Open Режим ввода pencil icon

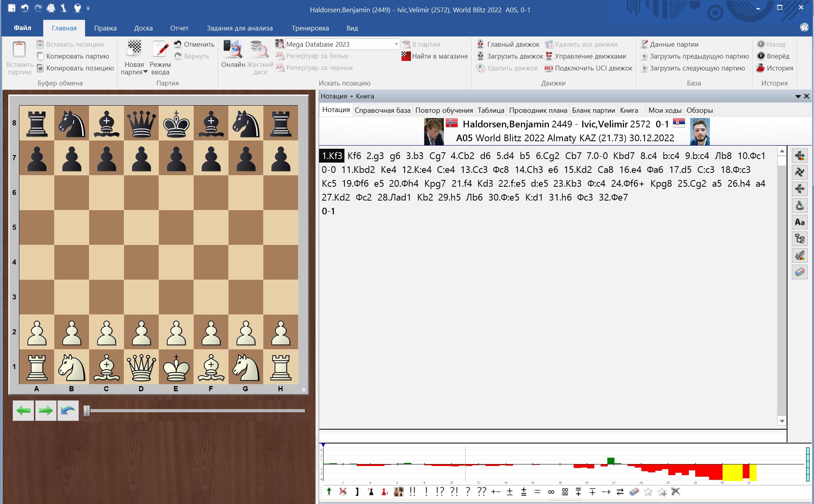160,49
